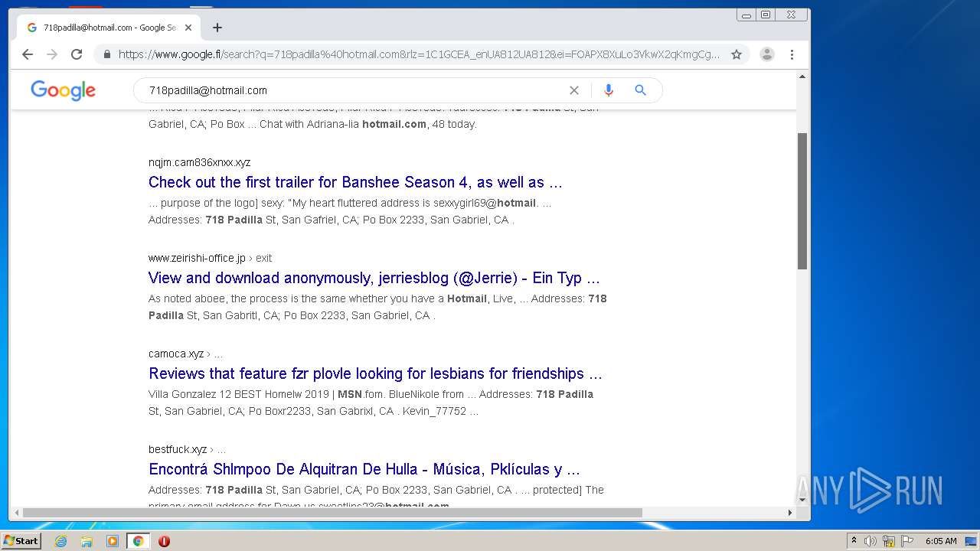This screenshot has height=551, width=980.
Task: Click the vertical scrollbar thumb
Action: click(802, 201)
